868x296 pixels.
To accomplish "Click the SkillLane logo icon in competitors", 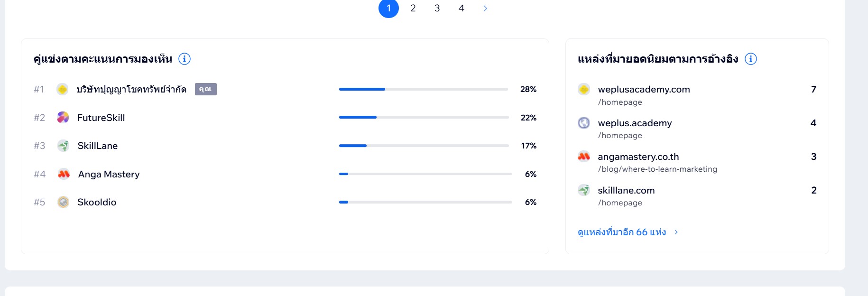I will (63, 146).
